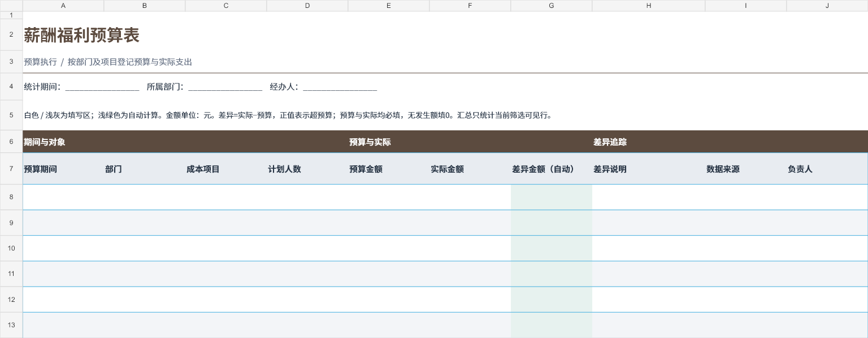Click the 预算期间 cell in row 13
The width and height of the screenshot is (868, 338).
click(x=63, y=325)
